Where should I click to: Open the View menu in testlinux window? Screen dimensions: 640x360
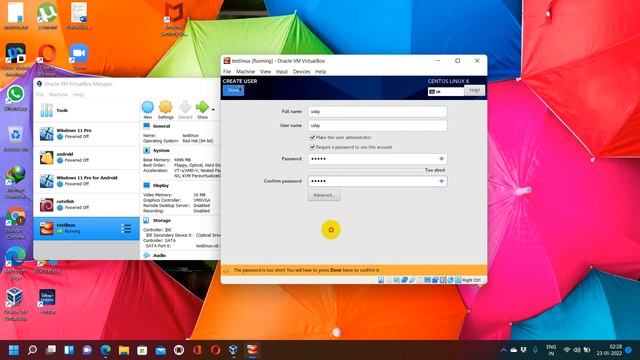pos(265,71)
